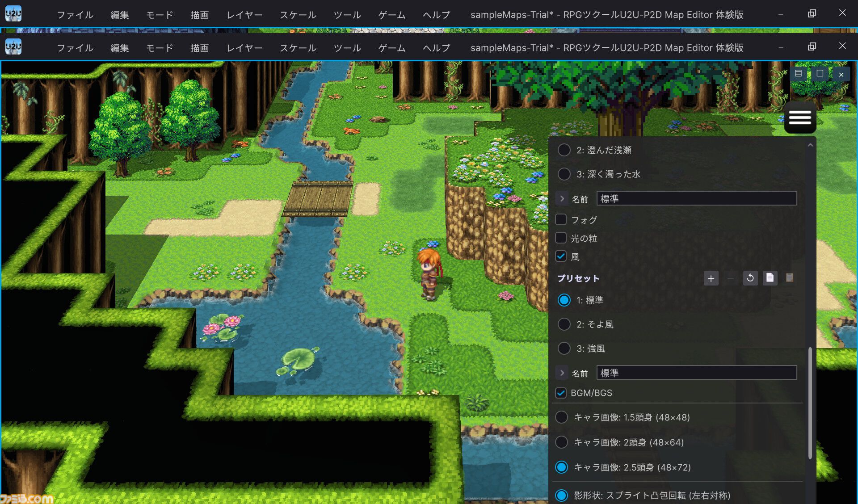Click the U2U app logo in front window

(13, 47)
